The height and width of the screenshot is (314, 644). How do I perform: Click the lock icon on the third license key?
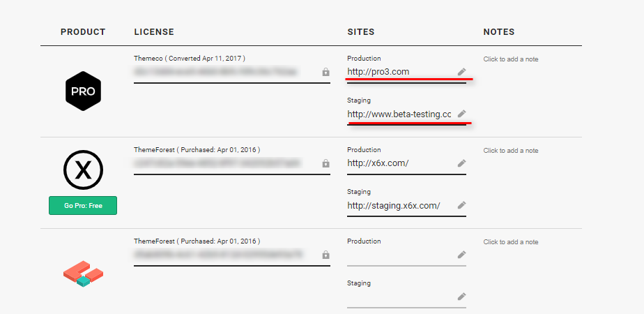(x=325, y=255)
